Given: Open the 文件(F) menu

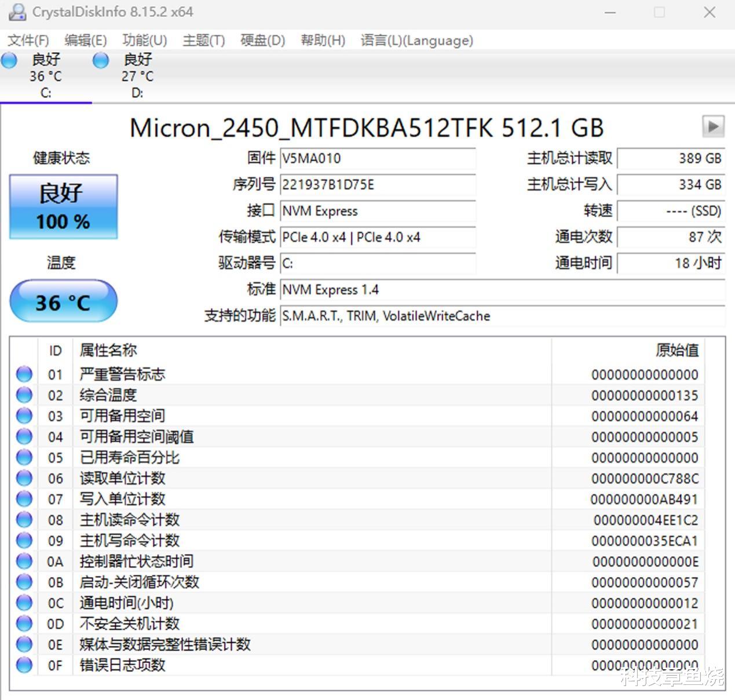Looking at the screenshot, I should point(27,41).
